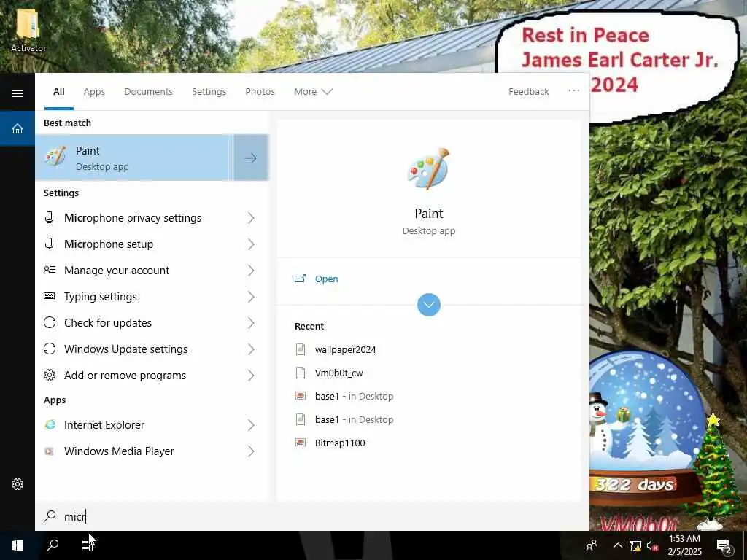Click microphone icon beside Microphone setup
The width and height of the screenshot is (747, 560).
click(x=49, y=244)
